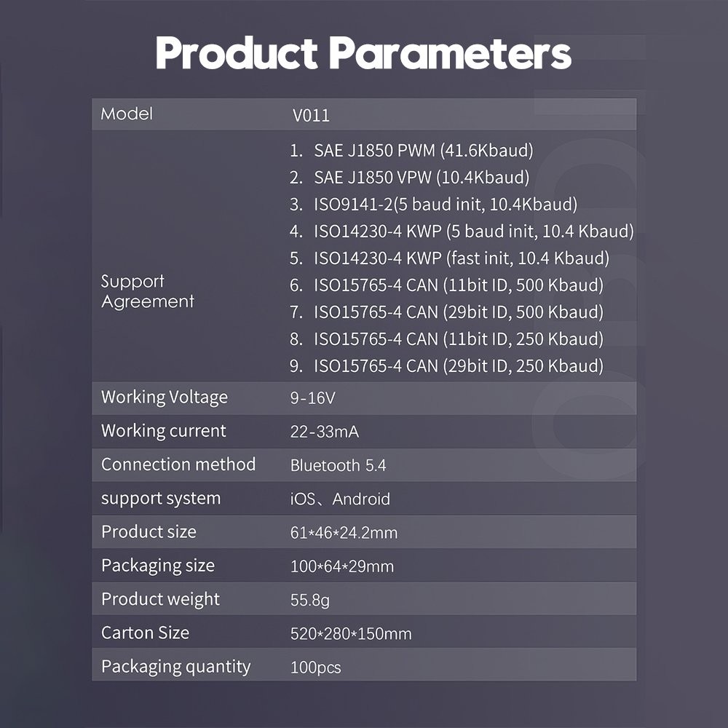Select the Model label cell

pyautogui.click(x=127, y=114)
